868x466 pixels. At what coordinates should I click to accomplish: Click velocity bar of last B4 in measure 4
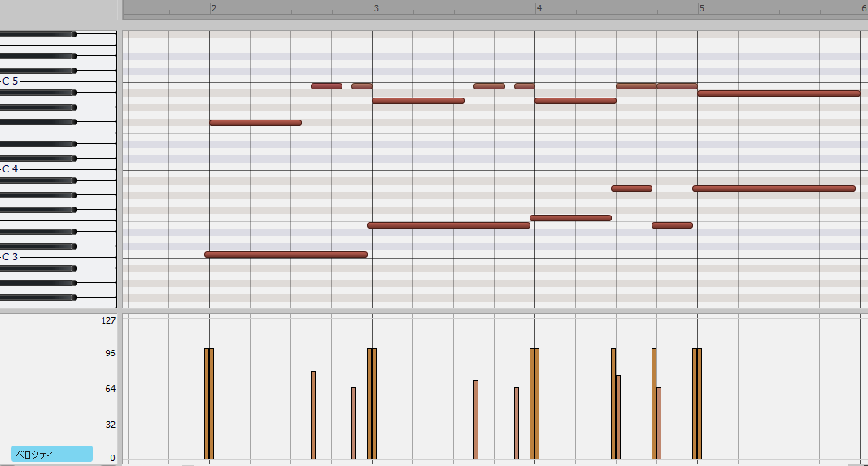(659, 424)
